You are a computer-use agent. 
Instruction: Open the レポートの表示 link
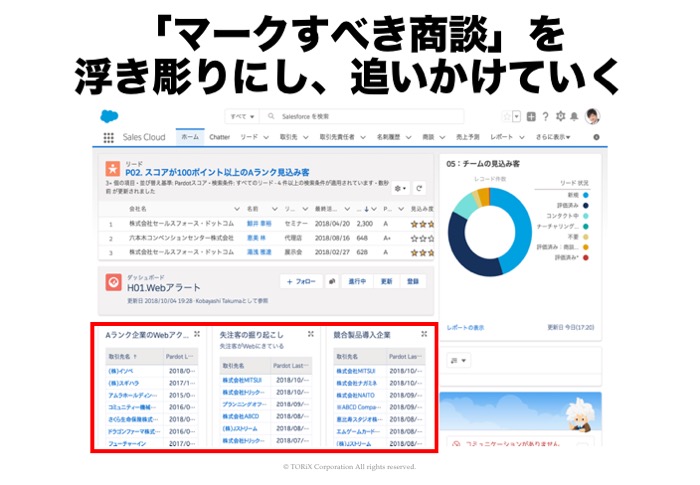pyautogui.click(x=464, y=327)
